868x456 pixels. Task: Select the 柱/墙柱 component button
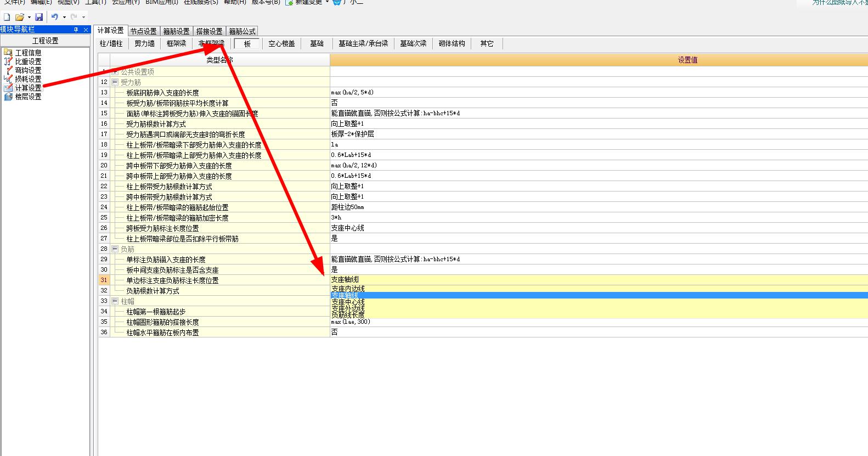coord(111,43)
